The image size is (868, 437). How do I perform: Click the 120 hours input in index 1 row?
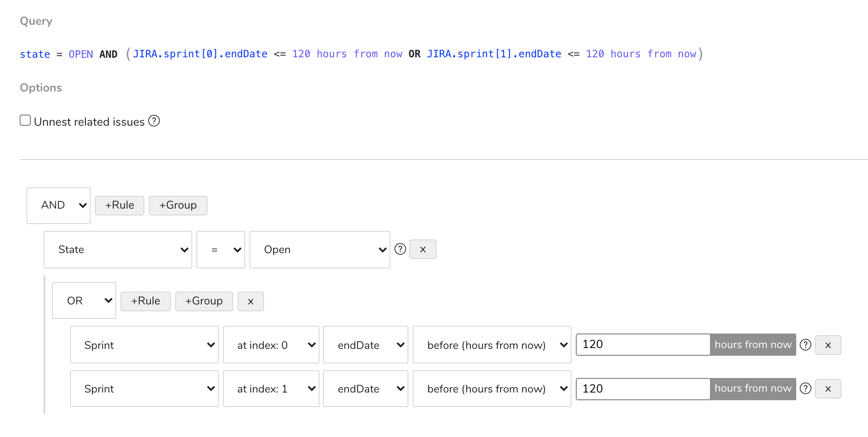coord(643,389)
